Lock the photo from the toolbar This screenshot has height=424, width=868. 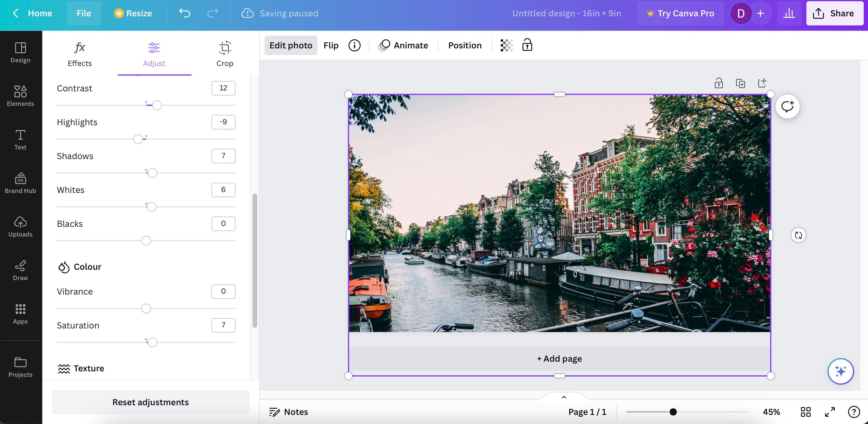click(527, 45)
